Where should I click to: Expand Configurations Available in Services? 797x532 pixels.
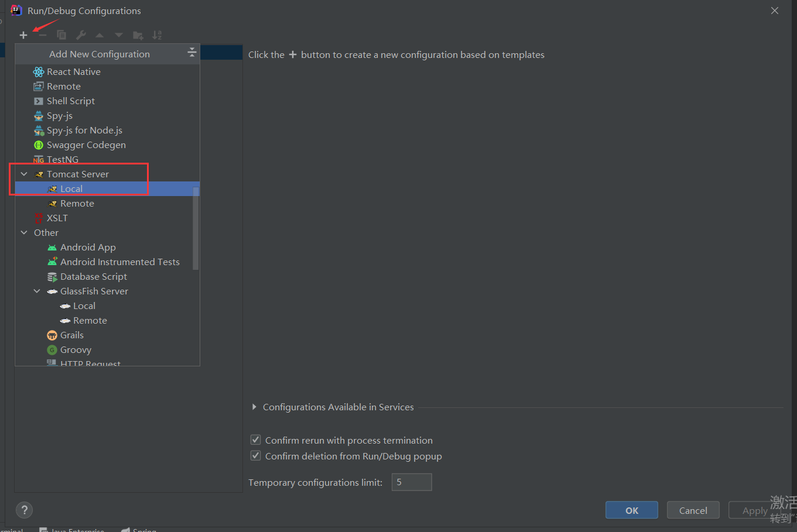(254, 407)
